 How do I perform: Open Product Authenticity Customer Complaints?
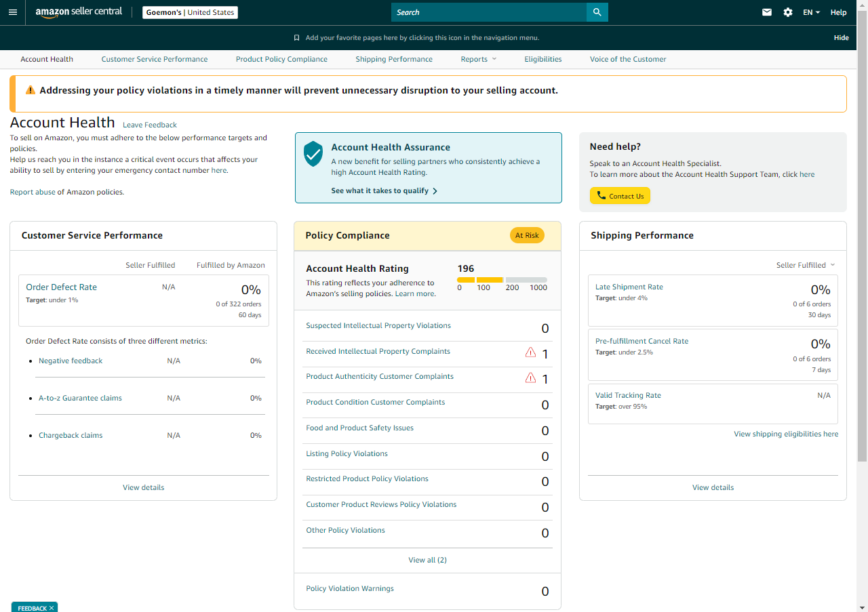pos(380,377)
